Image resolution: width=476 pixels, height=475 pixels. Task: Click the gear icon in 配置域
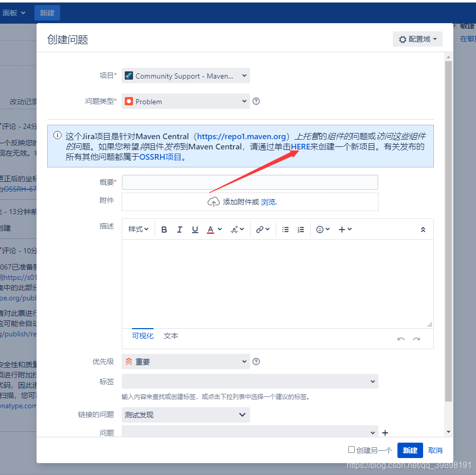pyautogui.click(x=403, y=40)
